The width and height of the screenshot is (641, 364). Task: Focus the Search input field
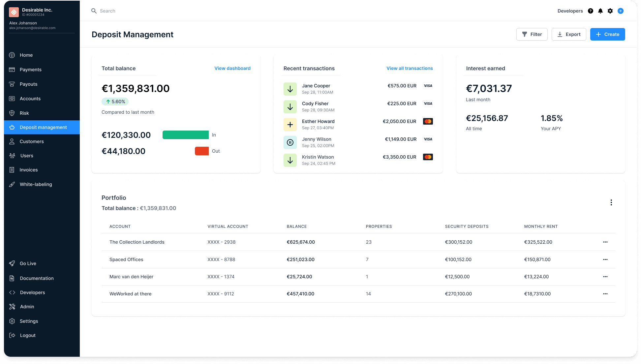(x=107, y=11)
